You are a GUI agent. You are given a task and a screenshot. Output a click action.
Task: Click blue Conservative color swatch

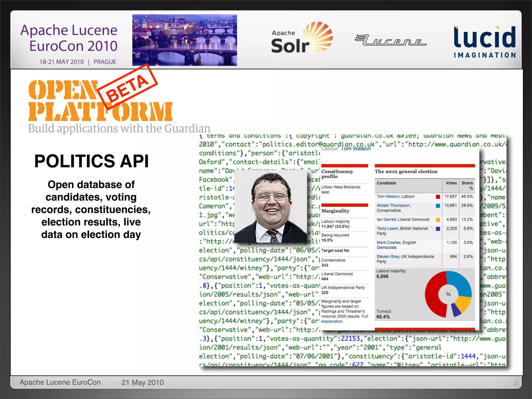[438, 206]
